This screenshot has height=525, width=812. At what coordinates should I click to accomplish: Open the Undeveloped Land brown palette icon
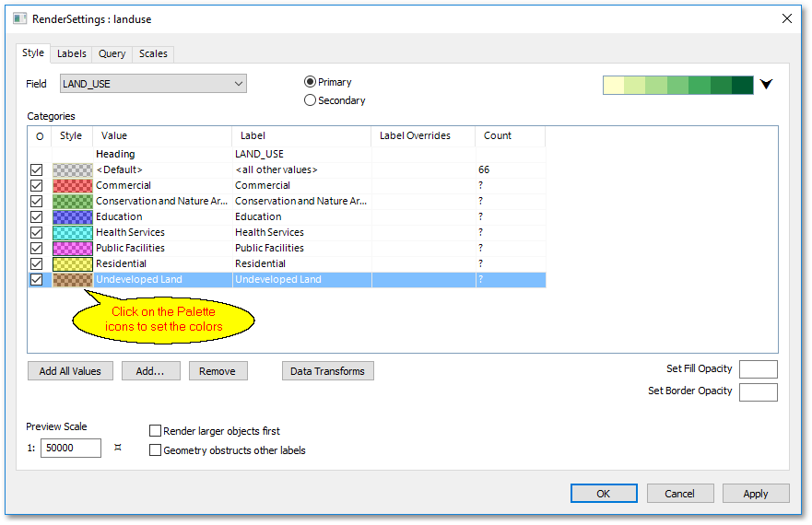pos(73,280)
